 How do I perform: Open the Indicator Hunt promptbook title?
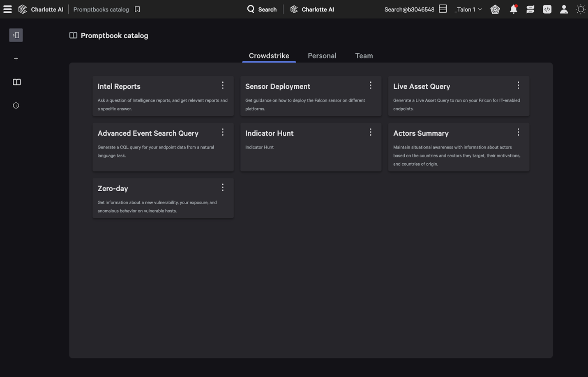tap(269, 133)
